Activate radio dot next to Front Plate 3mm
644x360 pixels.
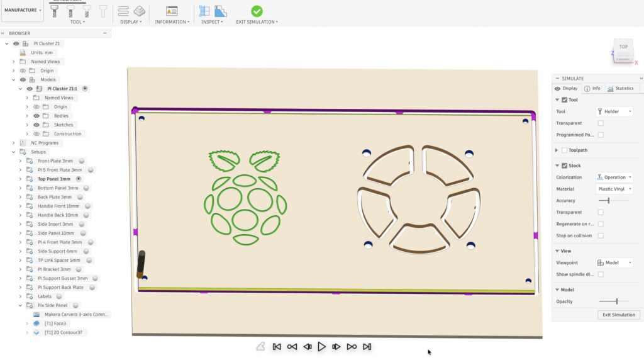[x=82, y=160]
